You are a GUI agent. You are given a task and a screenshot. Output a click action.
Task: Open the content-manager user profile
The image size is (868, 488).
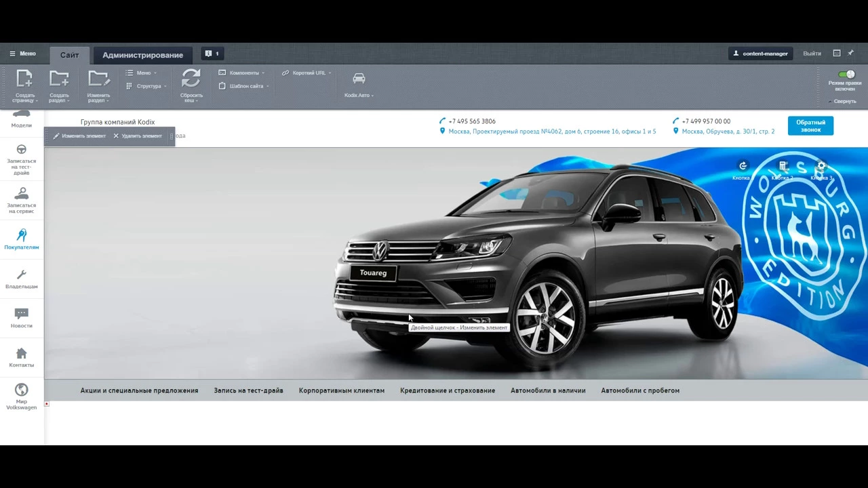coord(761,54)
